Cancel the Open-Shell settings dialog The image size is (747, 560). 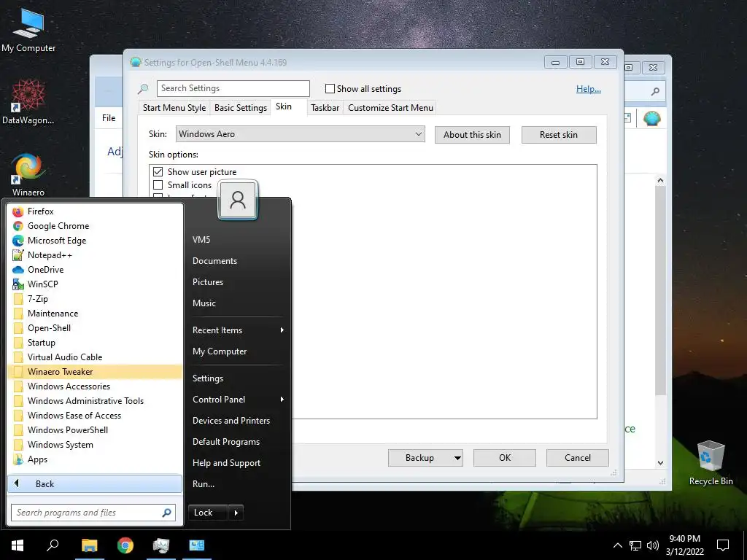(x=578, y=458)
